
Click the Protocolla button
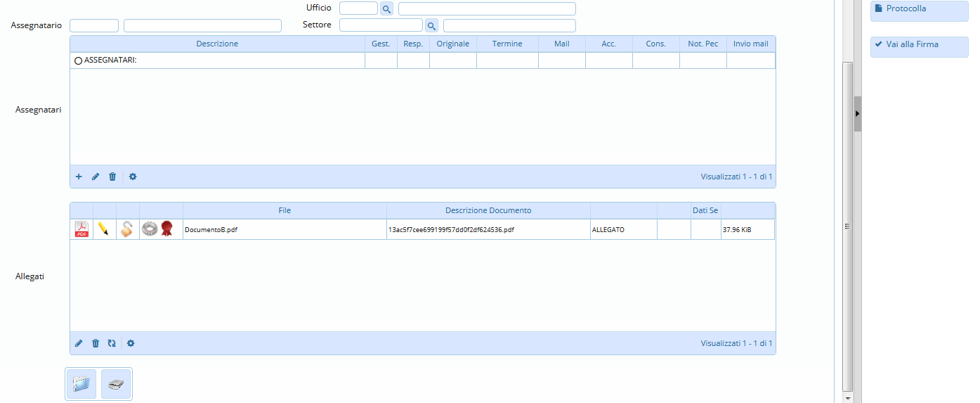[x=919, y=9]
